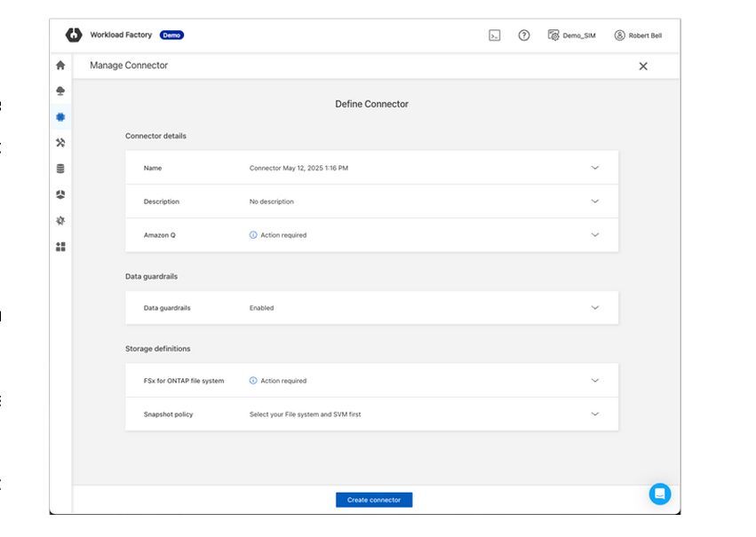Expand the Data guardrails row
The height and width of the screenshot is (537, 756).
[x=594, y=308]
